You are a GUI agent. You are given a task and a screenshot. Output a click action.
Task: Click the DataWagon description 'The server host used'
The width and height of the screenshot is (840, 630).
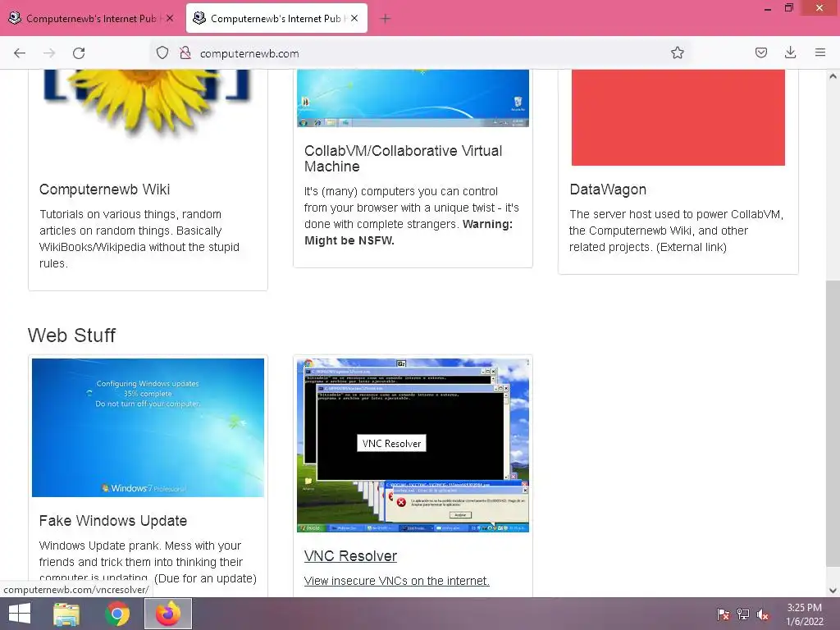676,231
